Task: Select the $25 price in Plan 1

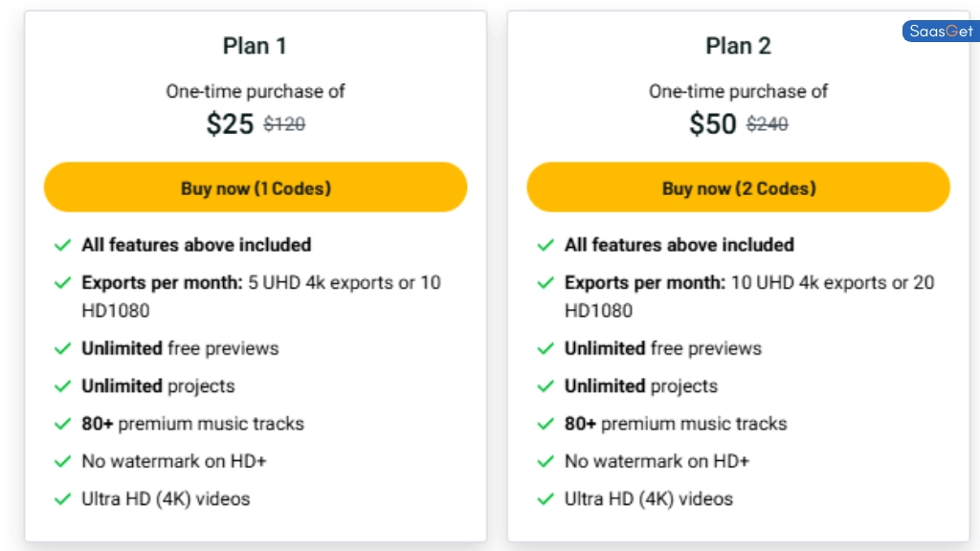Action: [230, 123]
